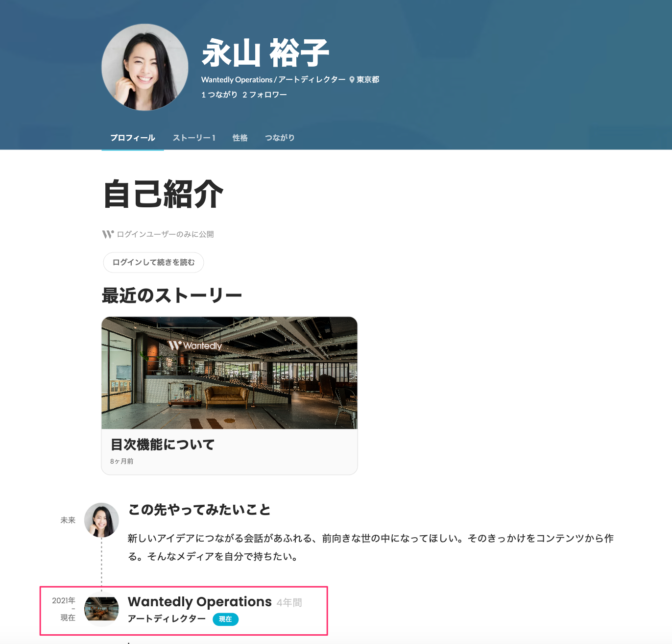
Task: Click the ログインして続きを読む button
Action: tap(153, 262)
